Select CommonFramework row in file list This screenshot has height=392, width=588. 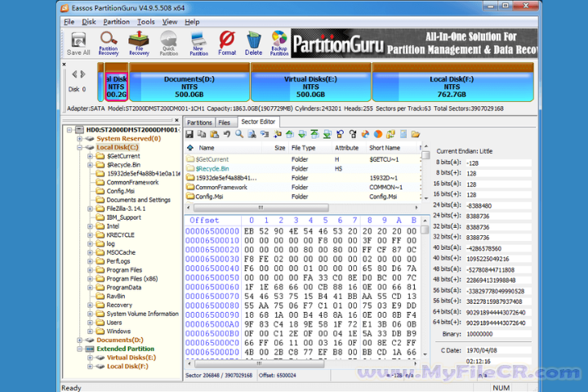coord(302,187)
